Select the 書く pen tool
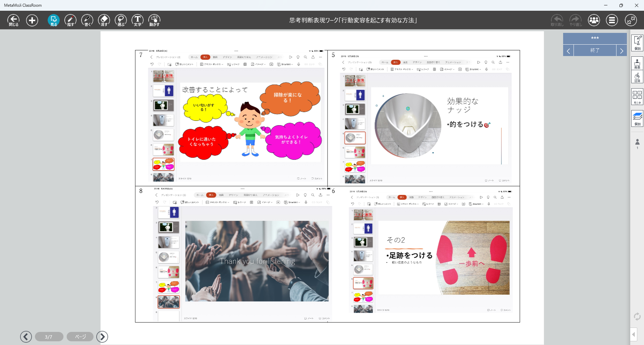The height and width of the screenshot is (345, 644). click(87, 20)
